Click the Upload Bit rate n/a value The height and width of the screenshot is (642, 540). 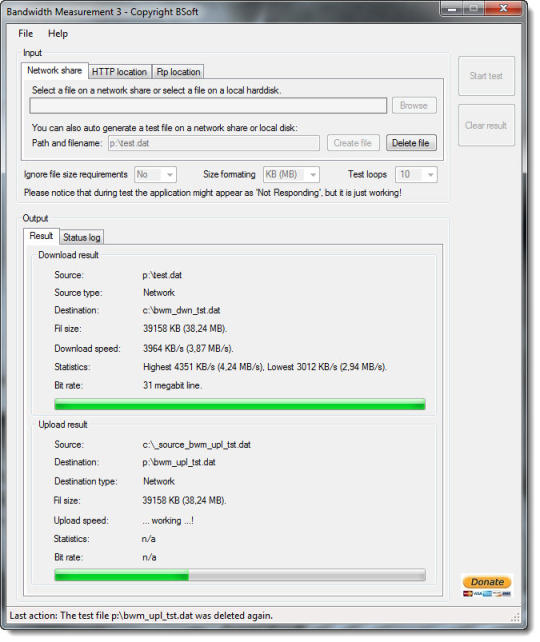coord(149,557)
